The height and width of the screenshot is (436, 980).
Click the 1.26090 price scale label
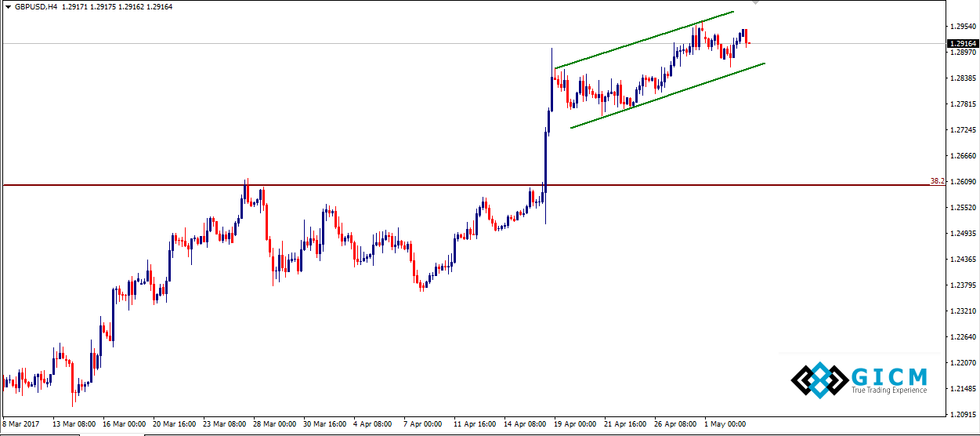(x=963, y=182)
